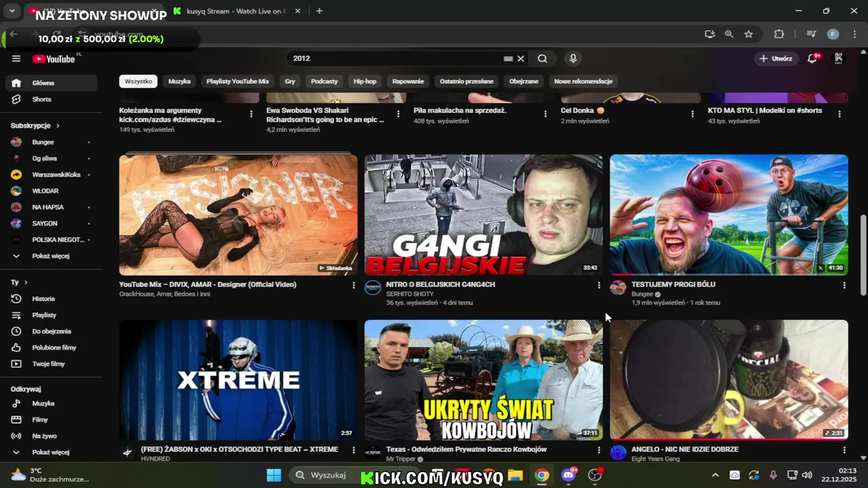
Task: Open options for TESTUJEMY PROGI BÓLU video
Action: pyautogui.click(x=844, y=285)
